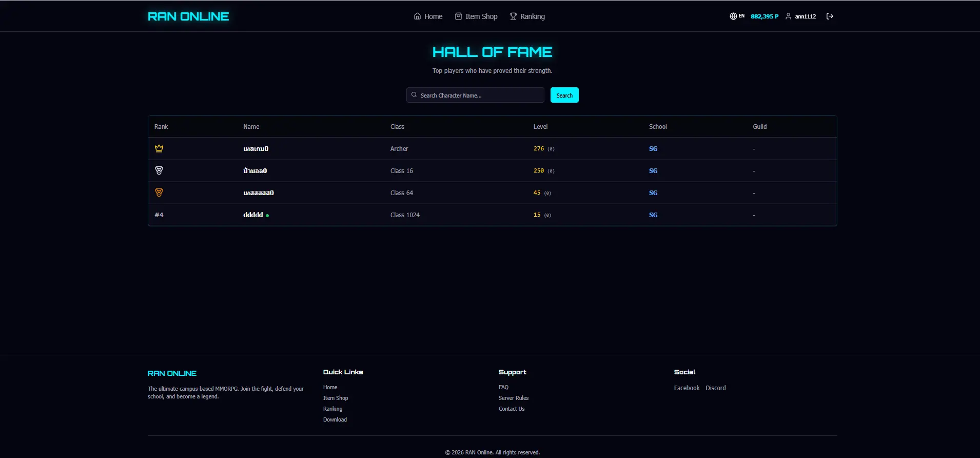This screenshot has width=980, height=458.
Task: Click level value 276
Action: click(x=539, y=149)
